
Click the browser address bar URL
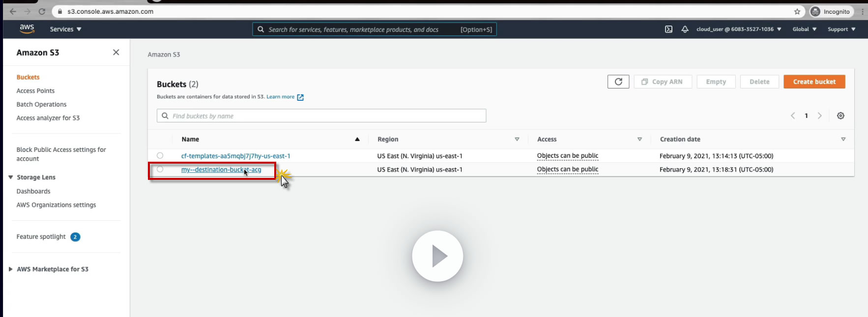[111, 11]
